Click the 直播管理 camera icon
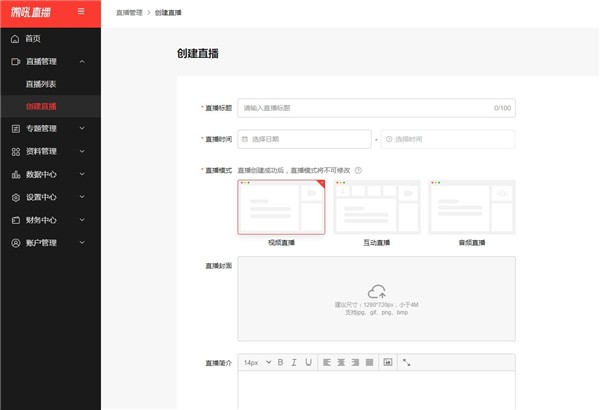600x410 pixels. (x=16, y=62)
